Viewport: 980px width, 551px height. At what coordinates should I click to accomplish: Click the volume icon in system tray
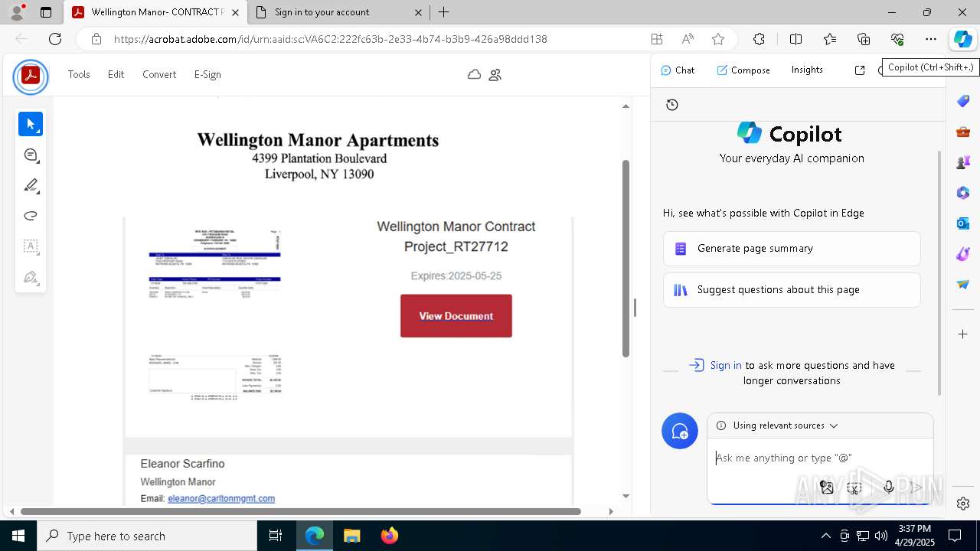(x=881, y=536)
